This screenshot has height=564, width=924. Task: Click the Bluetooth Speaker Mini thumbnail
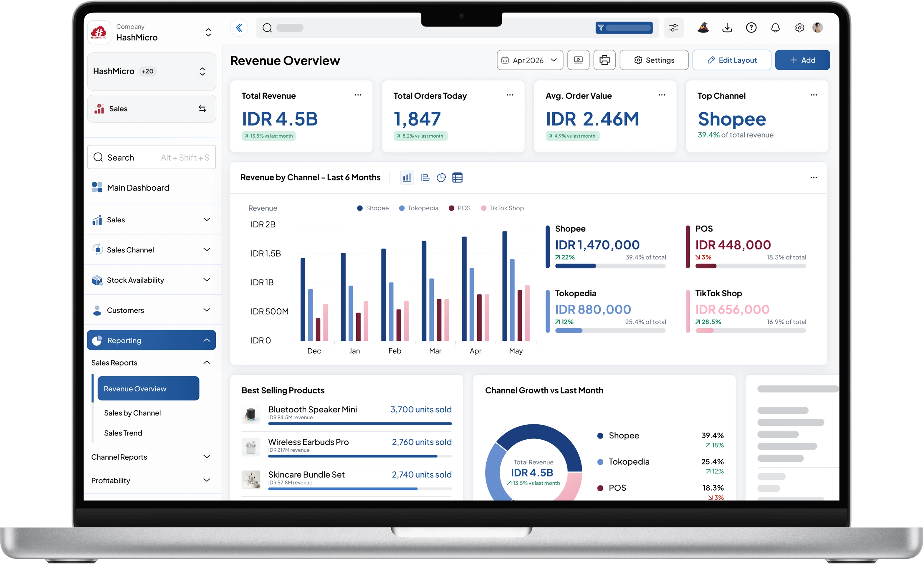coord(251,414)
